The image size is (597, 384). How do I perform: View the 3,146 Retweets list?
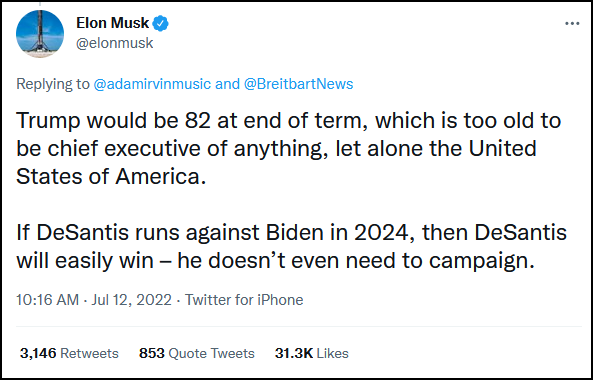[x=69, y=354]
